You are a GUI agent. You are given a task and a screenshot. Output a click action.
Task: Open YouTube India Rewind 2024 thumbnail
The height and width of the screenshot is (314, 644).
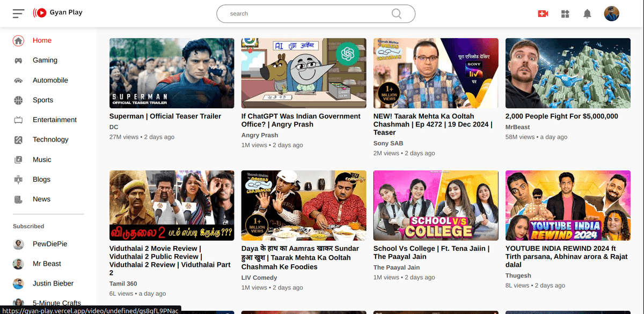(x=568, y=205)
